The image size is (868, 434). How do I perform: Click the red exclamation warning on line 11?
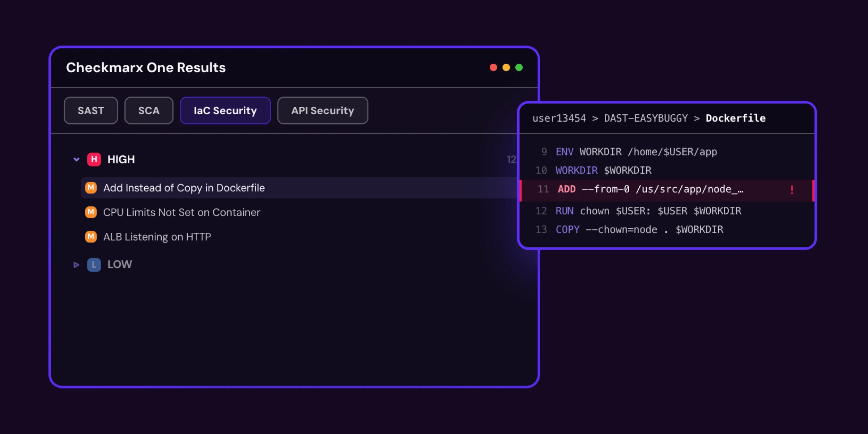(792, 190)
